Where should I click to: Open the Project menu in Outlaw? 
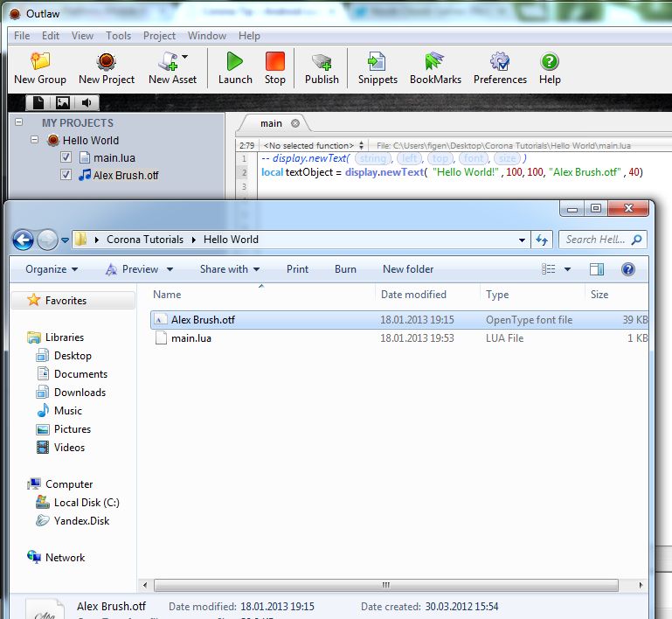159,36
